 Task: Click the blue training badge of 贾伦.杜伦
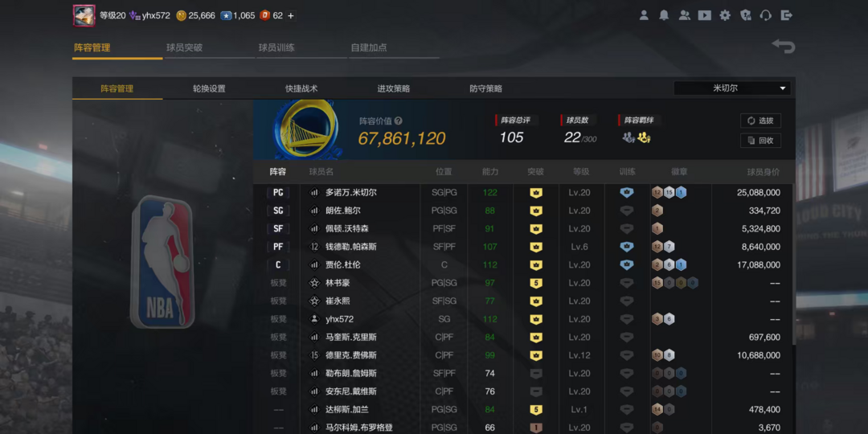coord(627,264)
